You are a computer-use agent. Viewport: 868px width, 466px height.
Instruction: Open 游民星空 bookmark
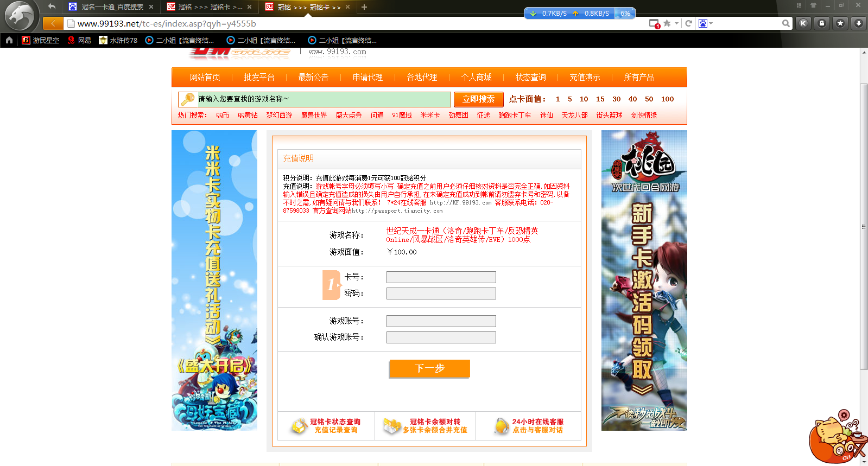coord(40,40)
